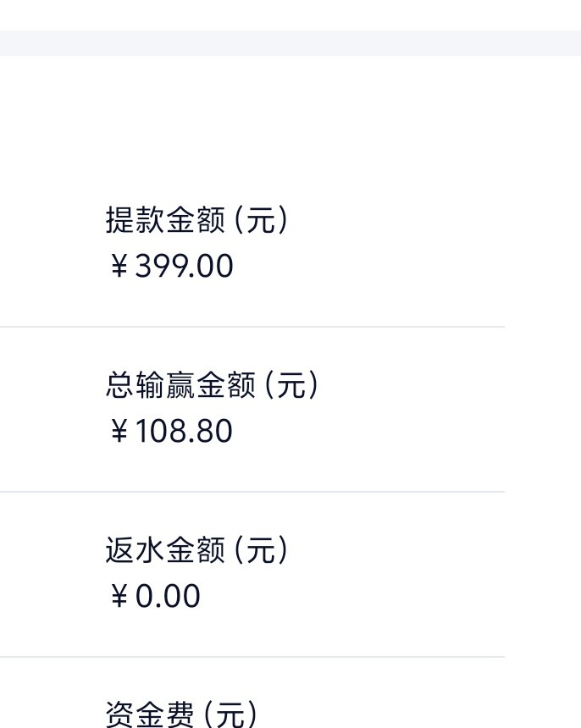Viewport: 581px width, 728px height.
Task: Click the divider line below ¥108.80
Action: pos(252,492)
